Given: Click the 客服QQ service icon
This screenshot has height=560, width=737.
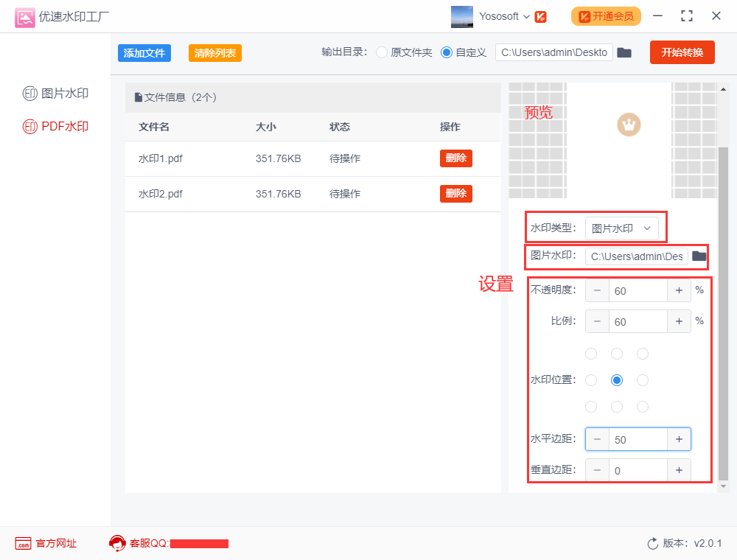Looking at the screenshot, I should pos(116,544).
